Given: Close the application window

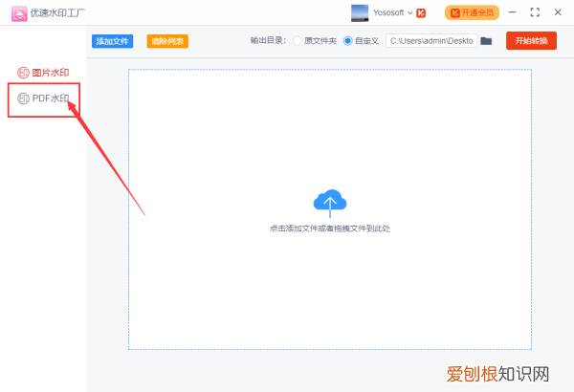Looking at the screenshot, I should (558, 12).
